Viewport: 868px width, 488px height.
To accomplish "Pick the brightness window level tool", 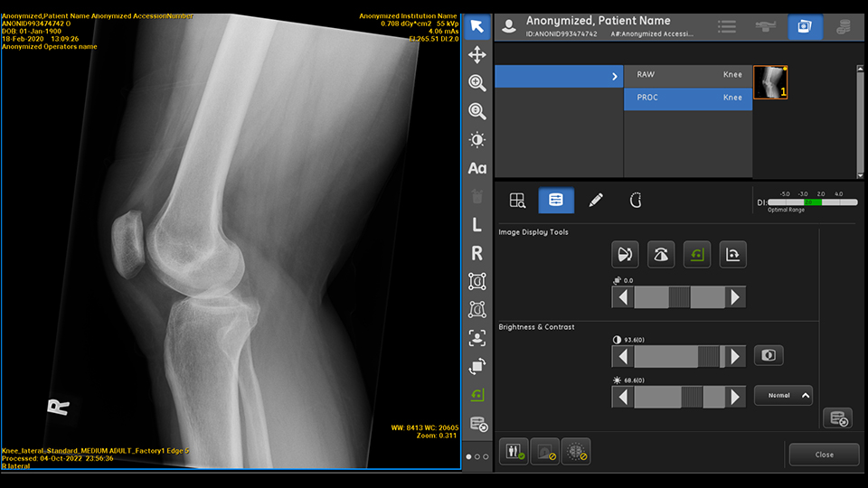I will 477,140.
